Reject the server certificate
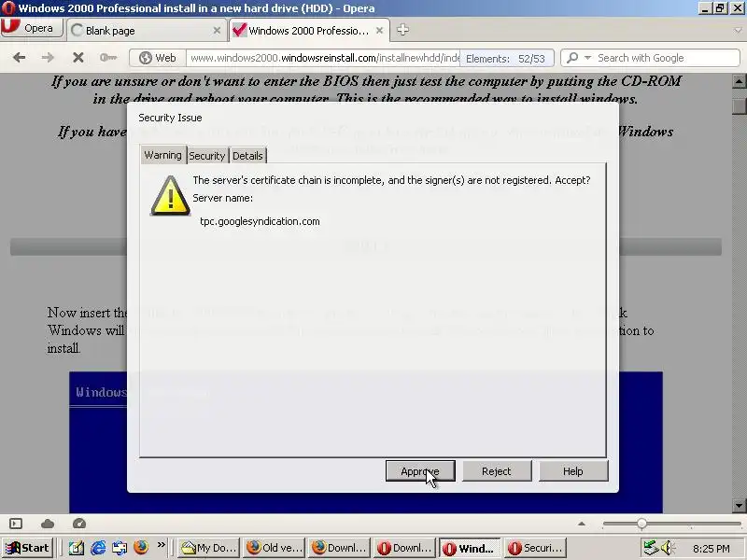 pyautogui.click(x=497, y=471)
